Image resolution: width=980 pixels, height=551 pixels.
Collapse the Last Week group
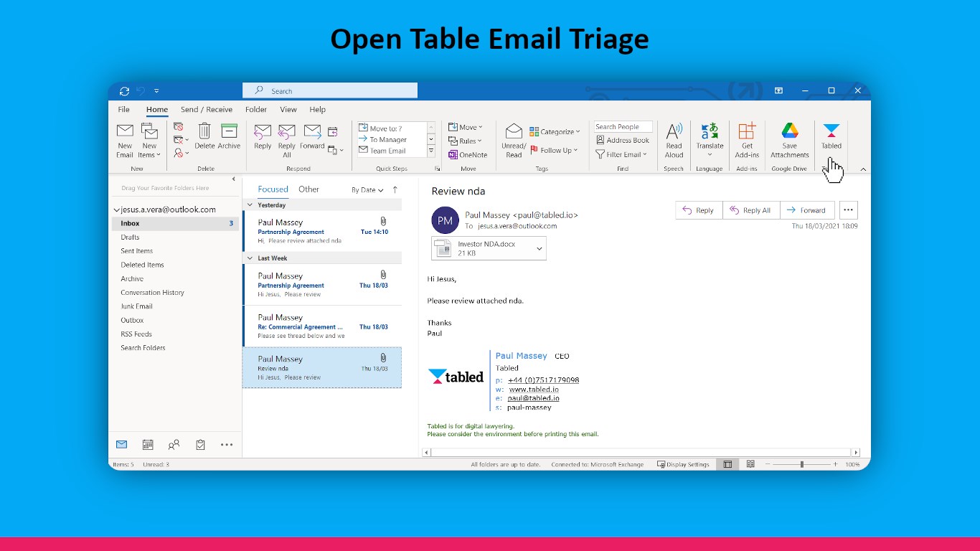(x=250, y=258)
